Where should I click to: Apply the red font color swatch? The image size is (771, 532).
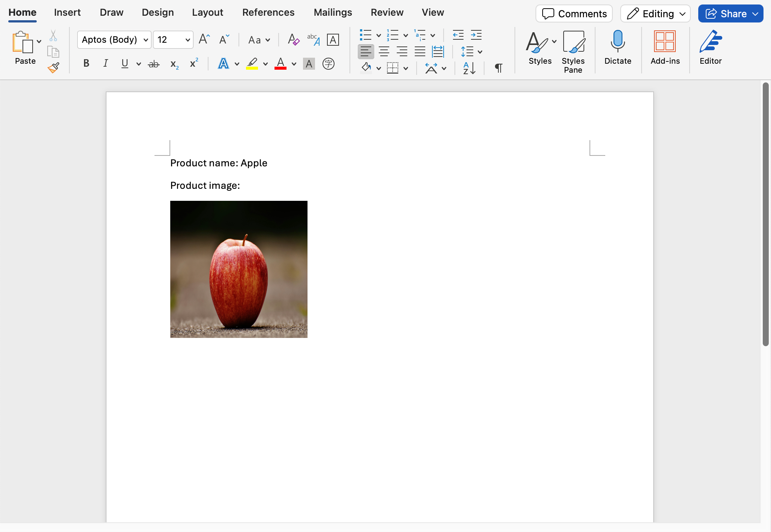(x=280, y=64)
